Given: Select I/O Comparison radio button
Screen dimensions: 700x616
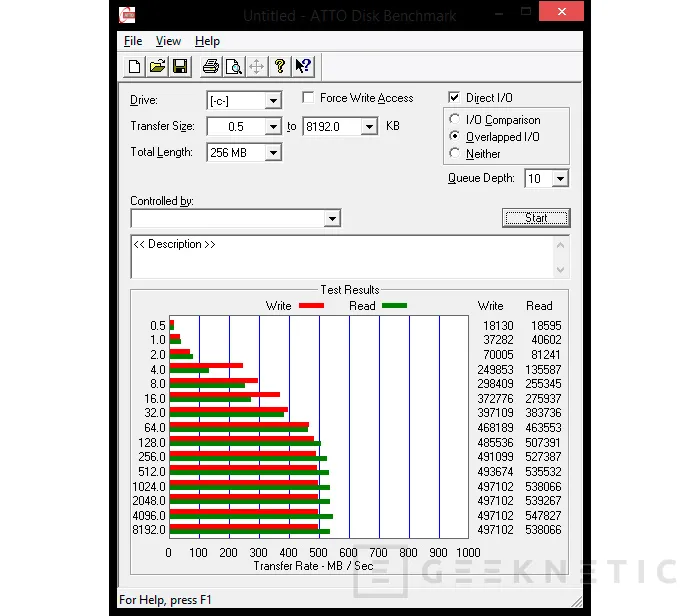Looking at the screenshot, I should click(454, 119).
